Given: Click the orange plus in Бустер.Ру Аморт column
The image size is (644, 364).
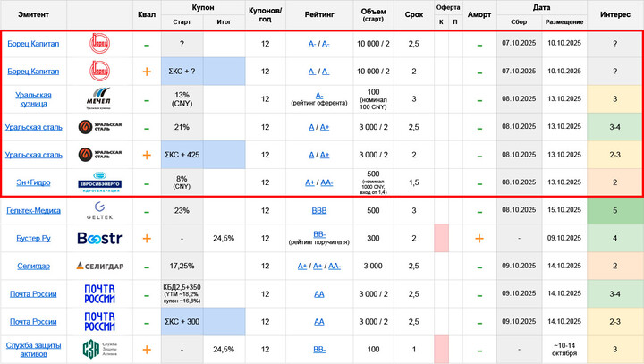Looking at the screenshot, I should [479, 239].
